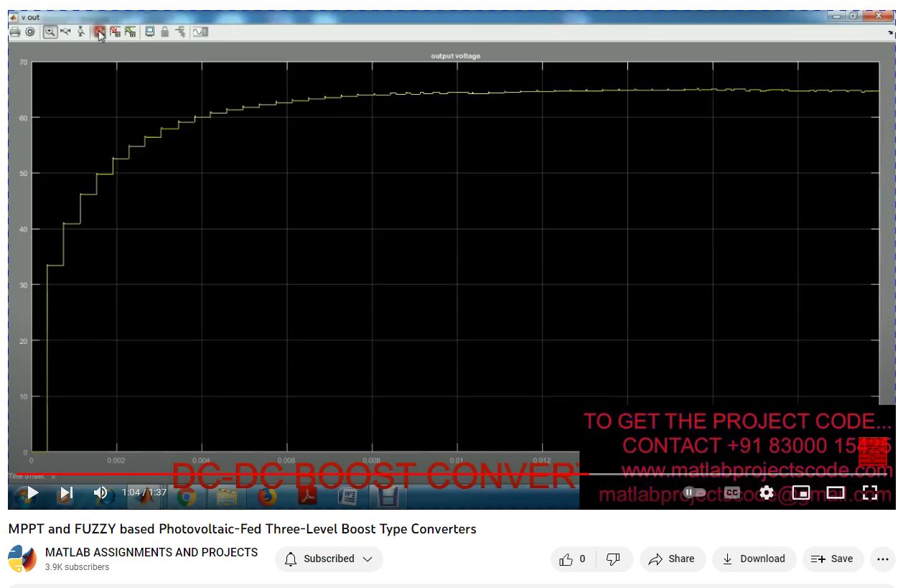
Task: Enter full screen mode
Action: [x=869, y=493]
